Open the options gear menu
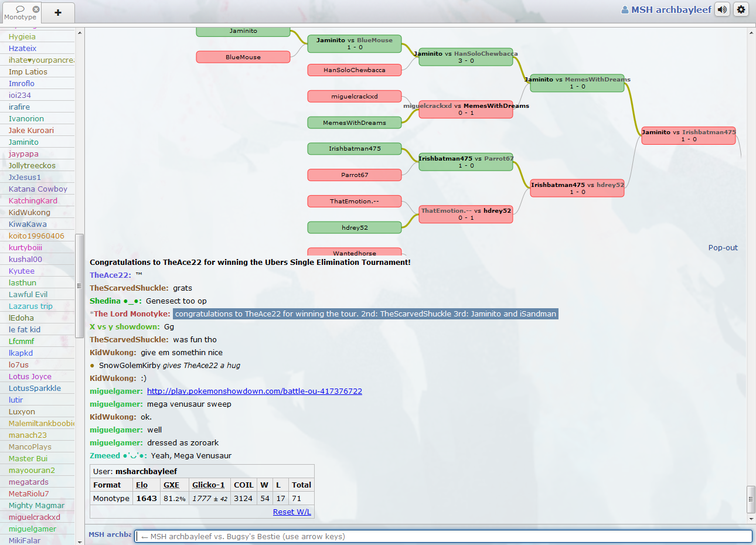The height and width of the screenshot is (545, 756). [x=741, y=9]
